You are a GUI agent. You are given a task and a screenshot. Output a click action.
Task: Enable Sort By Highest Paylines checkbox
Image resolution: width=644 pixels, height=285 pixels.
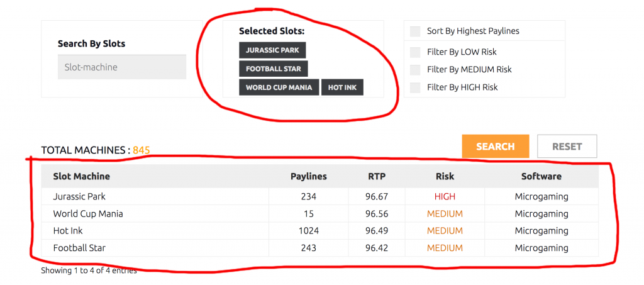point(415,31)
